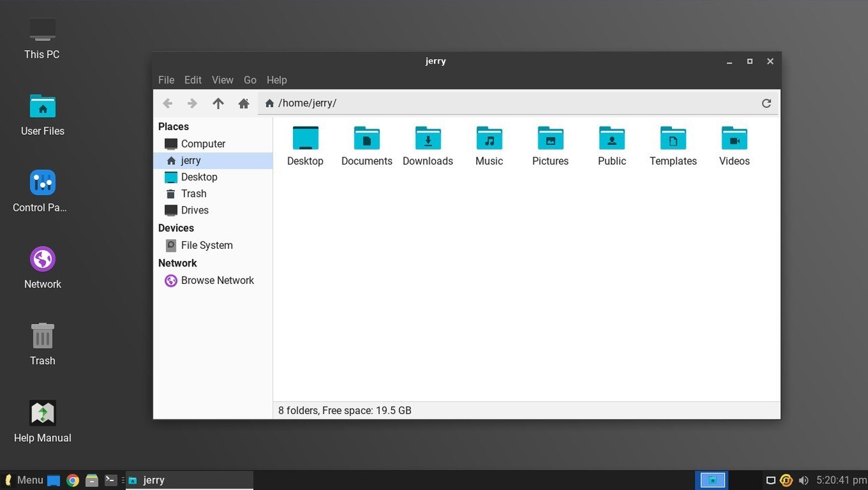Go to home using the Home toolbar icon
The height and width of the screenshot is (490, 868).
pos(243,103)
